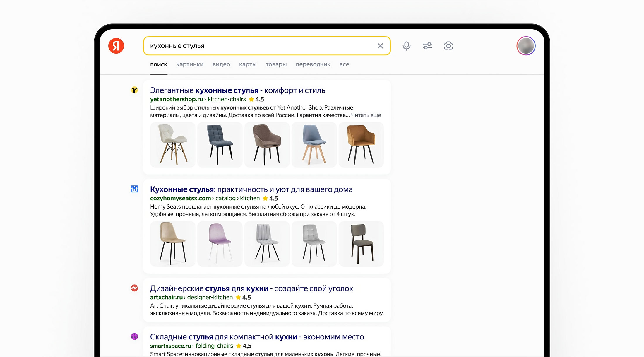Open search settings sliders icon
The width and height of the screenshot is (644, 357).
(427, 46)
